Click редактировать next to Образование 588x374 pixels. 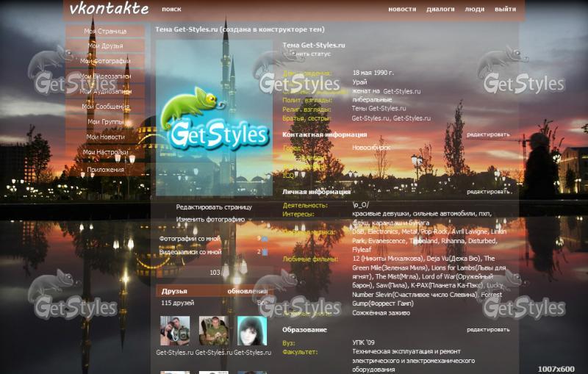point(487,330)
